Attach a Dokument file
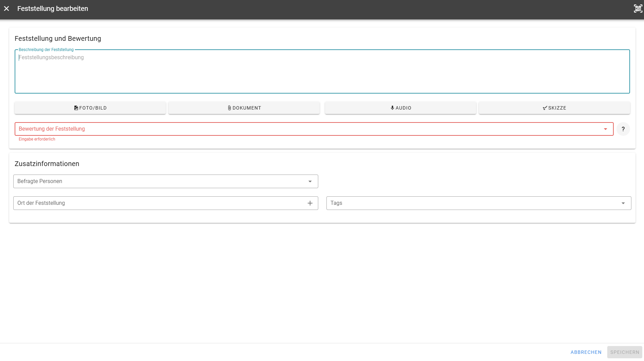Image resolution: width=644 pixels, height=361 pixels. coord(244,108)
